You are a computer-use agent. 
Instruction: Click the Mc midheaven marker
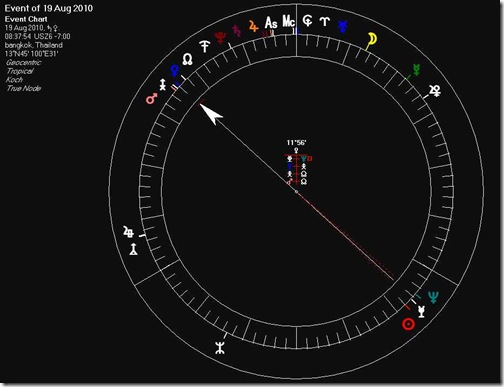coord(289,21)
